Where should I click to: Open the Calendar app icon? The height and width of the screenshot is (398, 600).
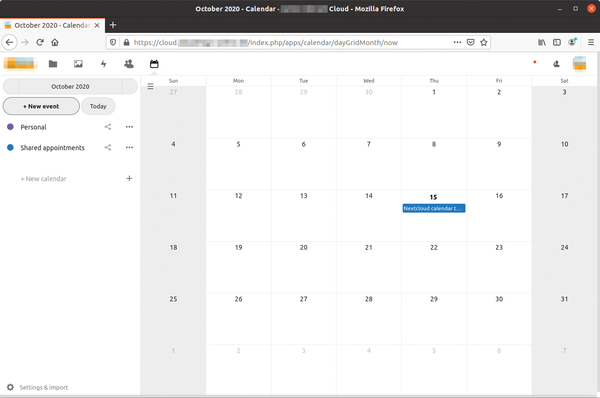point(154,64)
